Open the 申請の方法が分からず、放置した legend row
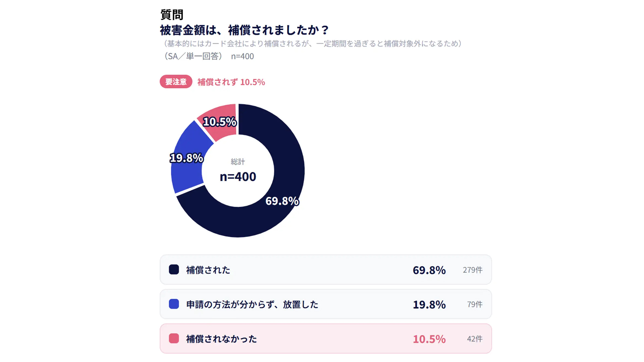644x362 pixels. (326, 304)
